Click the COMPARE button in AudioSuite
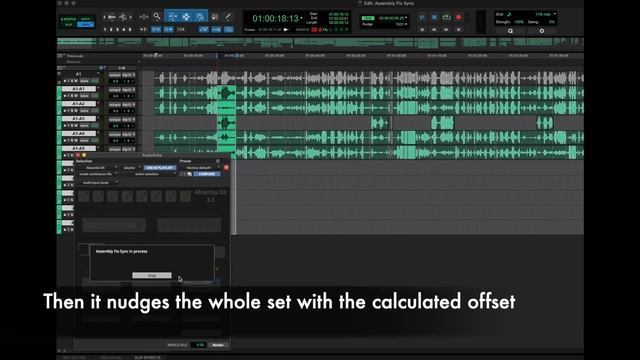 click(x=207, y=174)
